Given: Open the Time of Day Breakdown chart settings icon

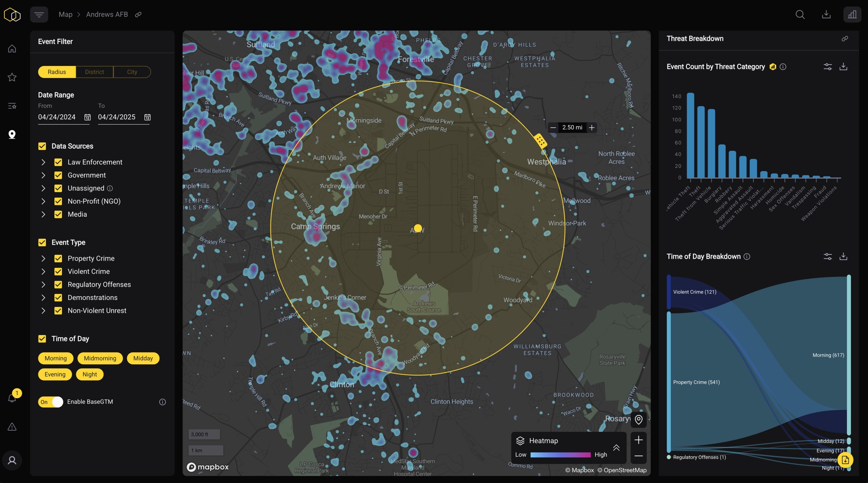Looking at the screenshot, I should 827,257.
